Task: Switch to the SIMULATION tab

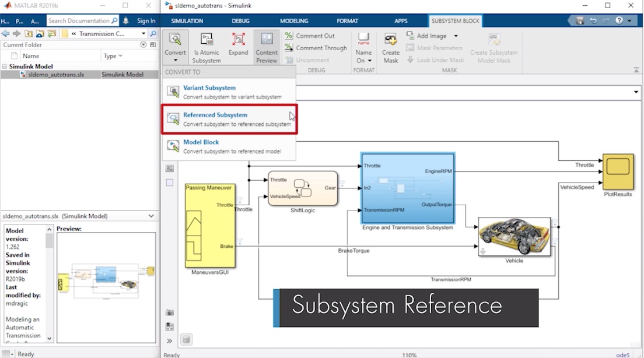Action: pyautogui.click(x=187, y=21)
